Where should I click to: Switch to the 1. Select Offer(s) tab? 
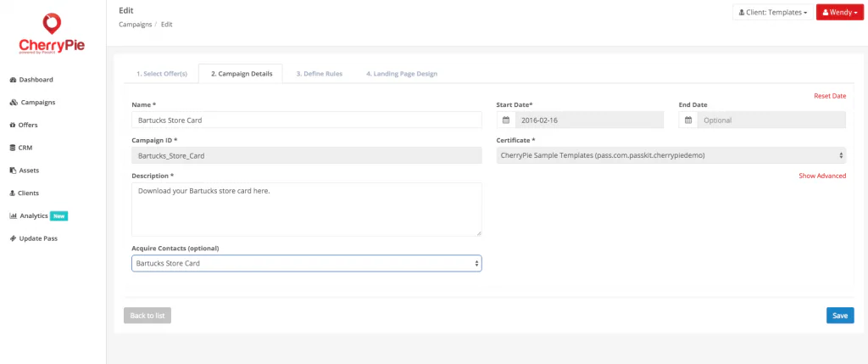[162, 74]
